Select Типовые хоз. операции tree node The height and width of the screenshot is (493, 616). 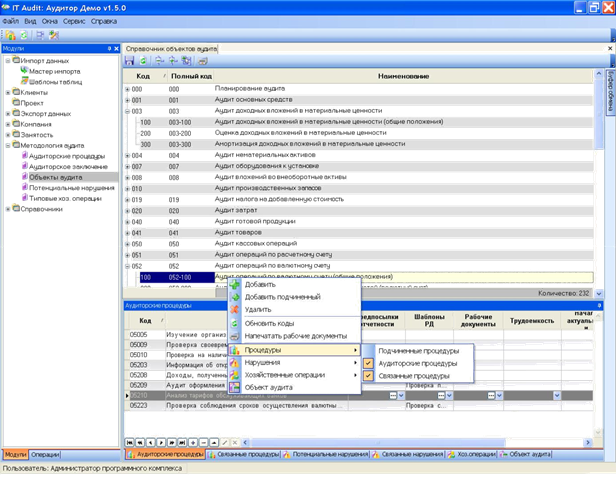65,198
